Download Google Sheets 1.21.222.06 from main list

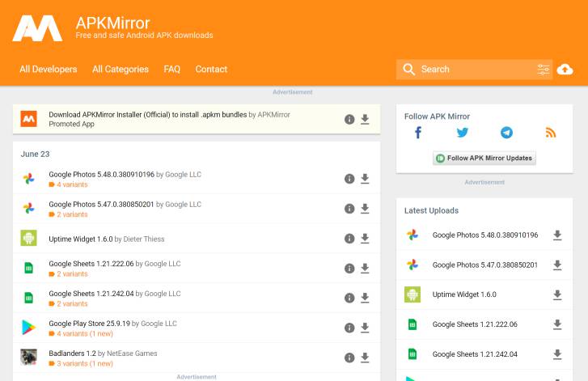pyautogui.click(x=365, y=268)
